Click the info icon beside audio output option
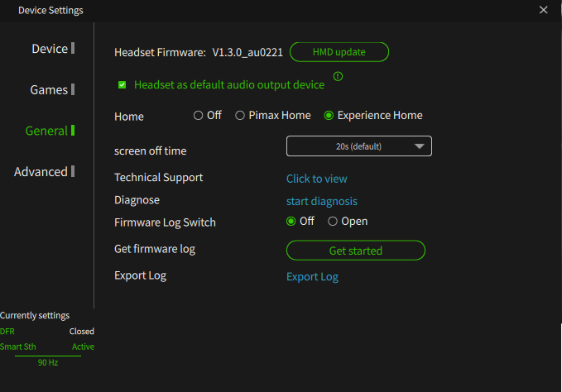This screenshot has height=392, width=562. click(x=338, y=76)
